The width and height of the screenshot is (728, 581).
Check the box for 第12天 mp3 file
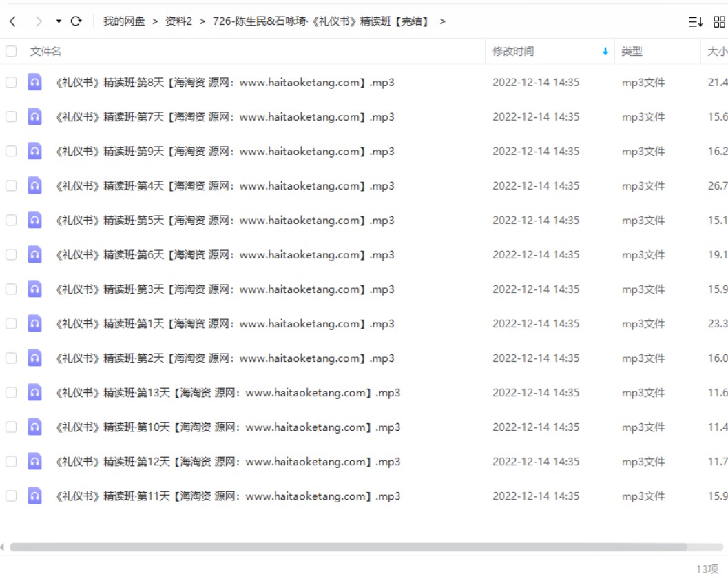[11, 462]
